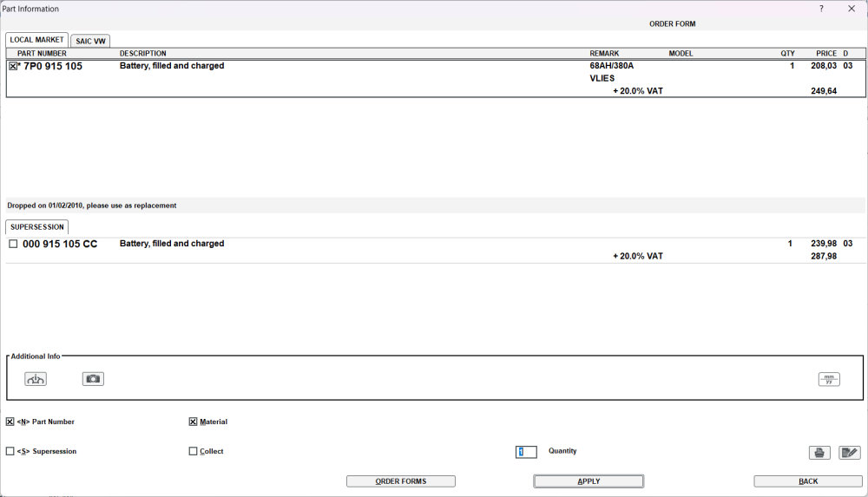
Task: Enable the <S> Supersession checkbox
Action: click(10, 451)
